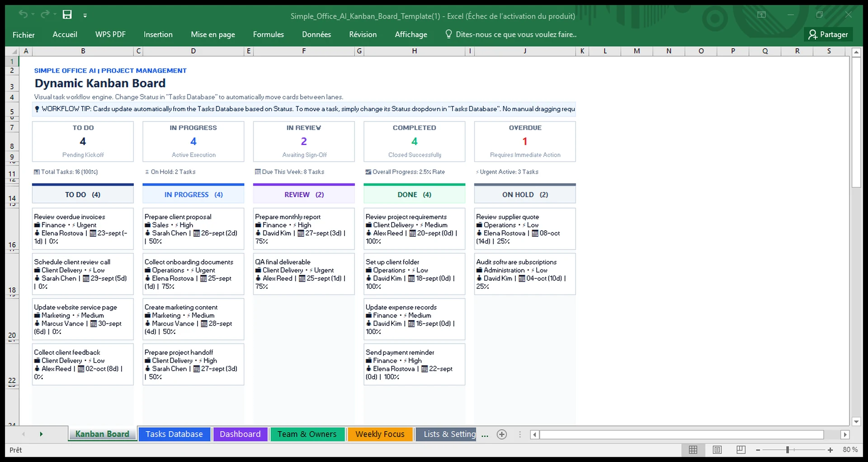Screen dimensions: 868x462
Task: Click the lightbulb Tell Me search box
Action: [511, 34]
